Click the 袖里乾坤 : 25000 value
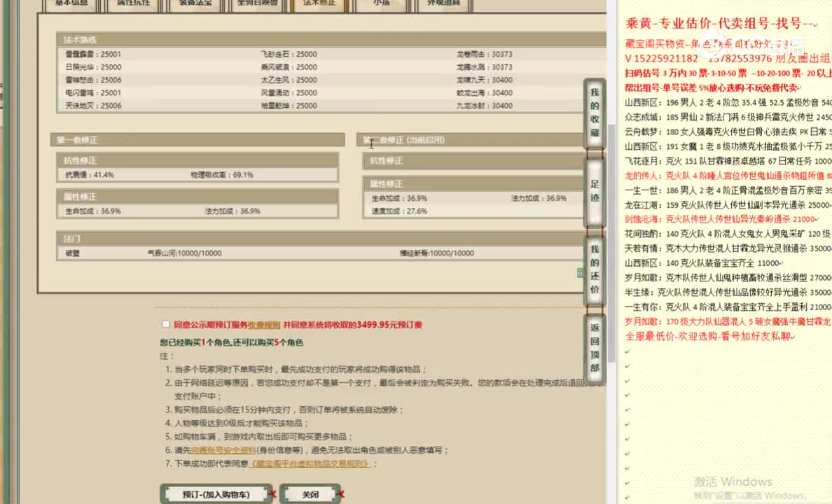Viewport: 832px width, 504px height. tap(289, 106)
